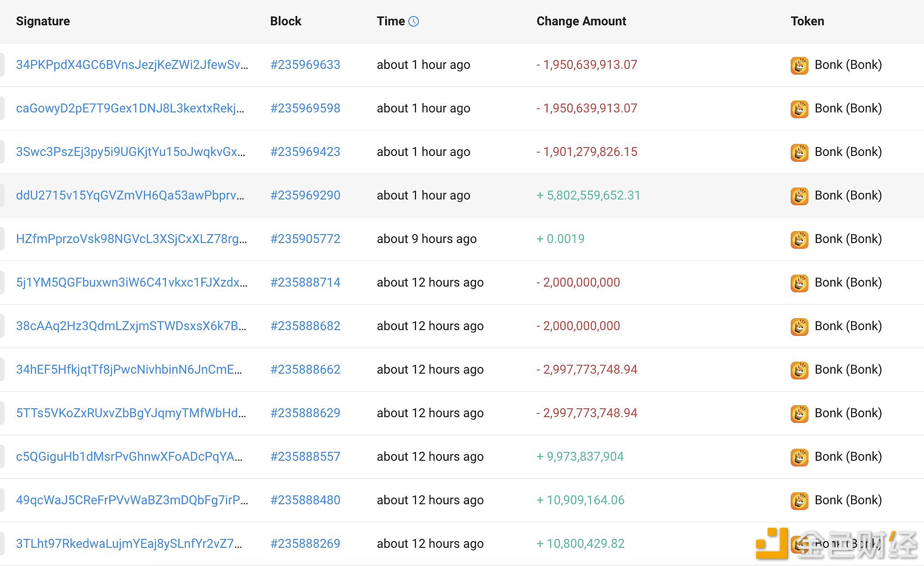Click the Signature column header
The width and height of the screenshot is (924, 566).
pyautogui.click(x=43, y=21)
